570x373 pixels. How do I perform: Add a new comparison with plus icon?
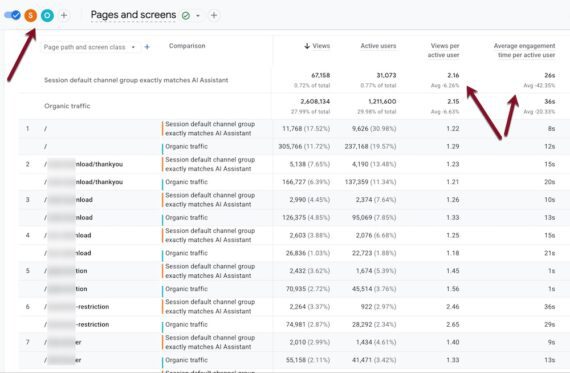click(x=64, y=15)
